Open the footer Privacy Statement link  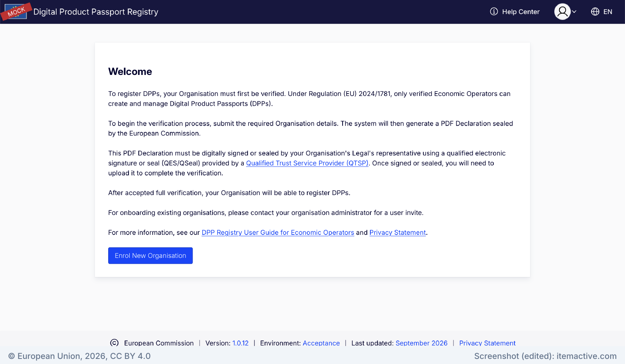[487, 343]
